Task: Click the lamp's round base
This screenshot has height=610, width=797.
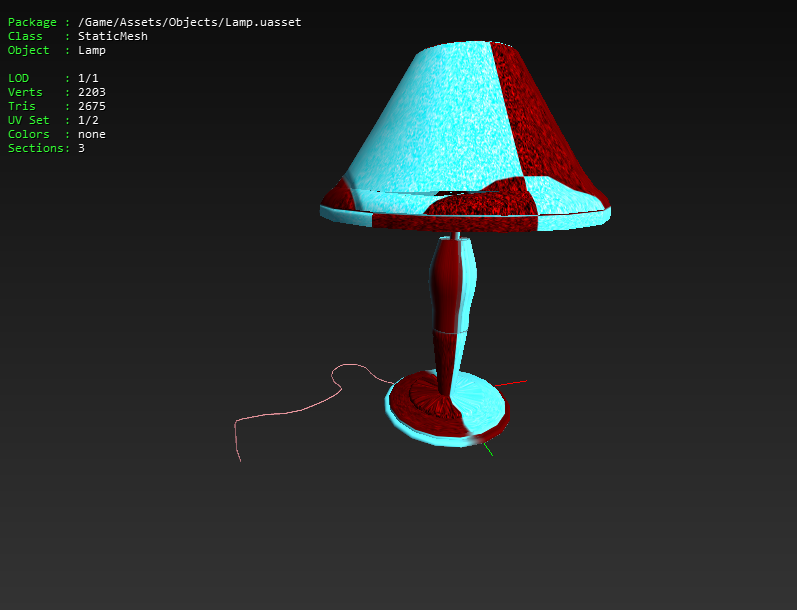Action: pyautogui.click(x=447, y=409)
